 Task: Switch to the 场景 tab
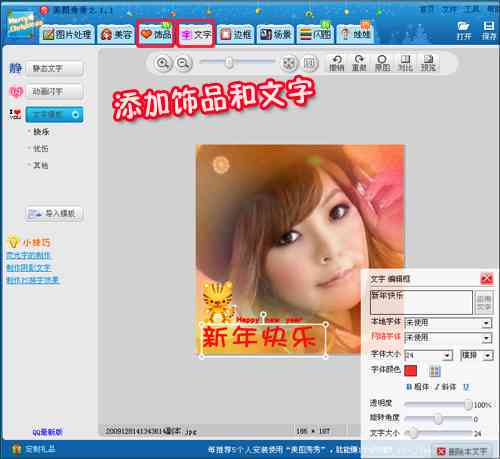[x=275, y=34]
